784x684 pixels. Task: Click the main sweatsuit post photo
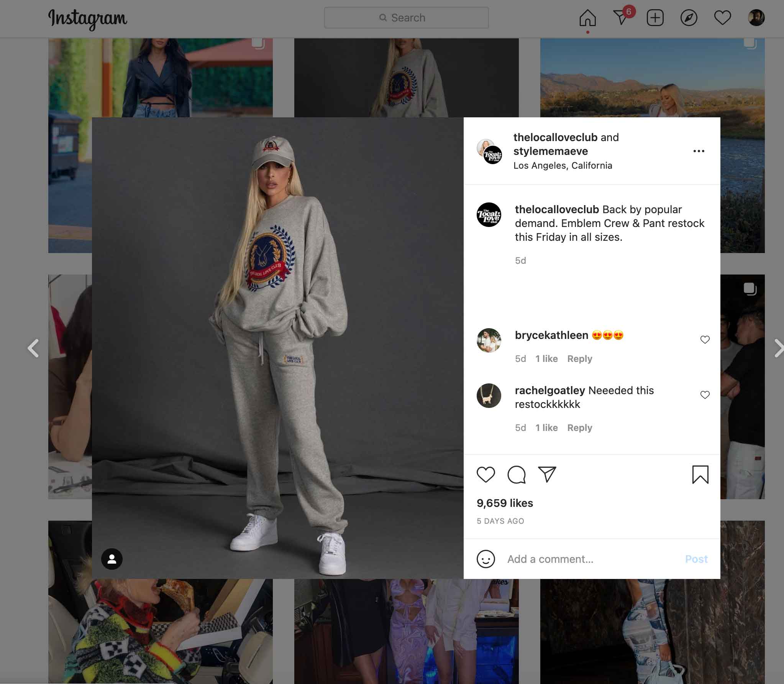pyautogui.click(x=278, y=348)
